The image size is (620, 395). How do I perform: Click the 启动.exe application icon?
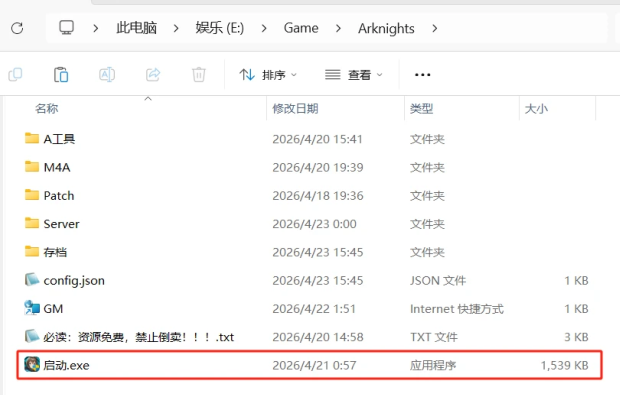tap(32, 365)
